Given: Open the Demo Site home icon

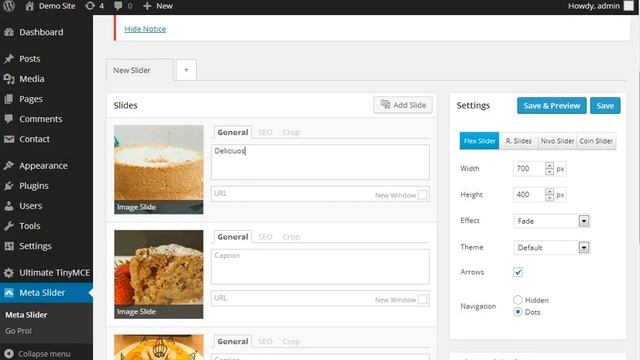Looking at the screenshot, I should point(29,6).
